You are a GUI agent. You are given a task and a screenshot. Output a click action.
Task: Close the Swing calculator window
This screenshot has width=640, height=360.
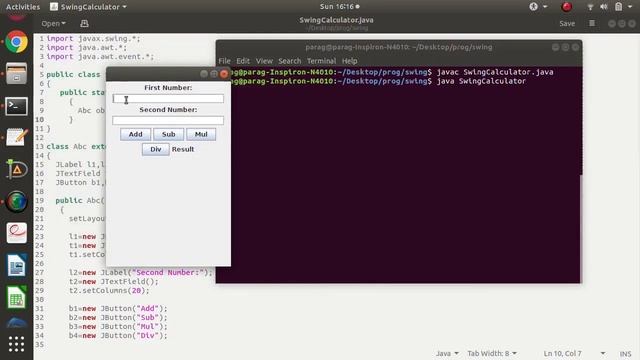(x=224, y=74)
